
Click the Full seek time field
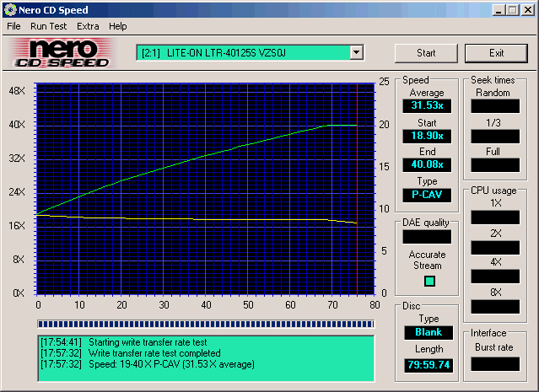[495, 165]
